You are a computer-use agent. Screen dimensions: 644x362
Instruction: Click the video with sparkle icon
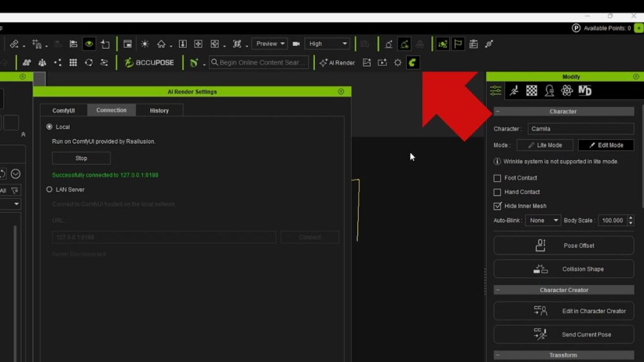click(x=382, y=62)
